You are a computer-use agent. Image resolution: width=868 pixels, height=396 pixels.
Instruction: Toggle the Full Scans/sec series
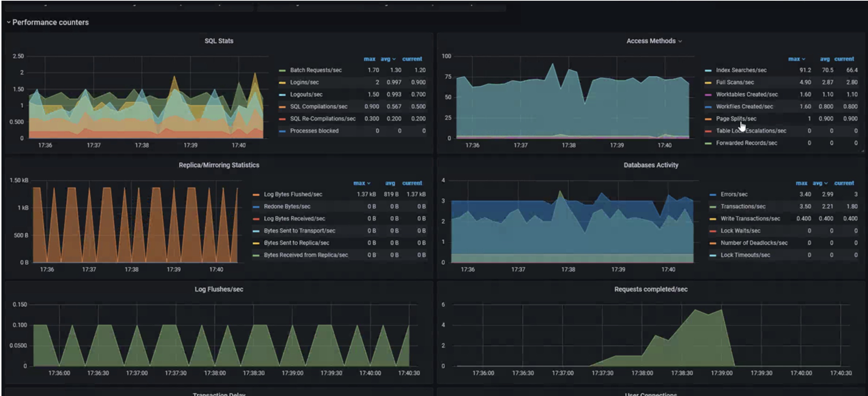pos(735,82)
